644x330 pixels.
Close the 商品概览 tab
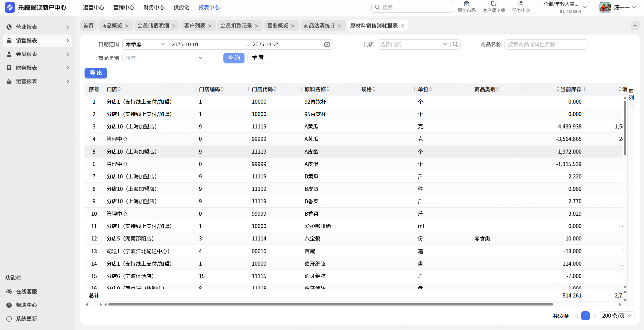tap(127, 26)
